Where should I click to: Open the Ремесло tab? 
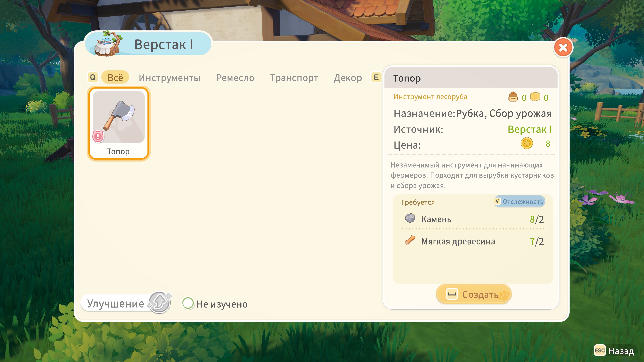[235, 78]
